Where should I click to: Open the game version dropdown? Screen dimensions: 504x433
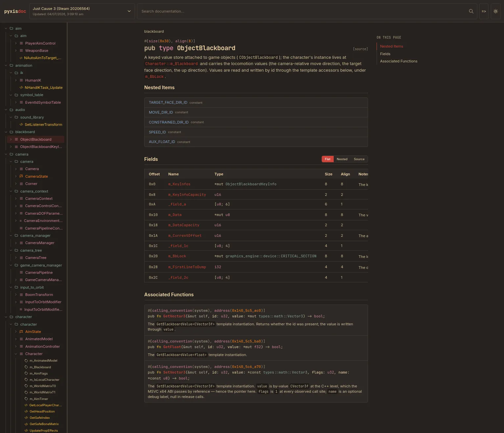(x=82, y=11)
